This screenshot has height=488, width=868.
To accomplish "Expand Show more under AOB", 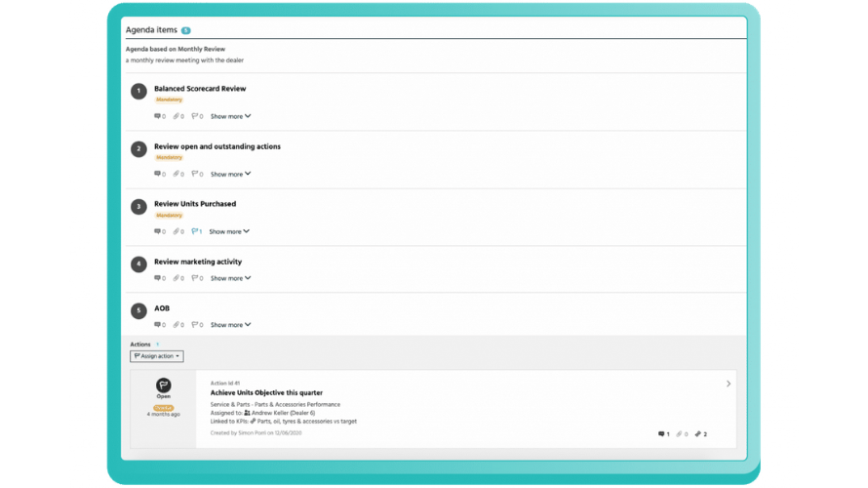I will click(230, 325).
